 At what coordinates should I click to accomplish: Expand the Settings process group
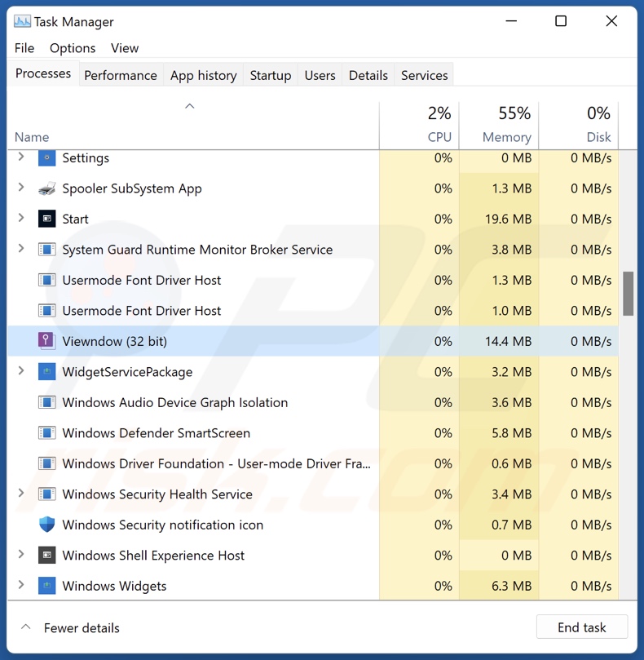[20, 157]
